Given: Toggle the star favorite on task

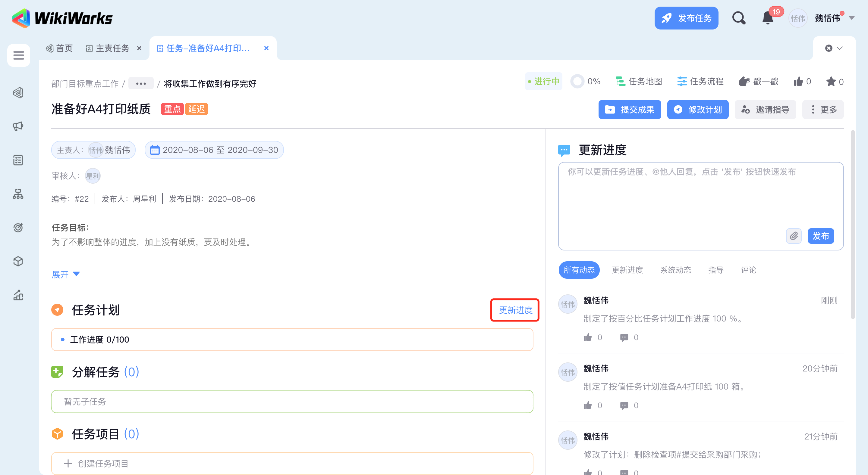Looking at the screenshot, I should point(831,82).
